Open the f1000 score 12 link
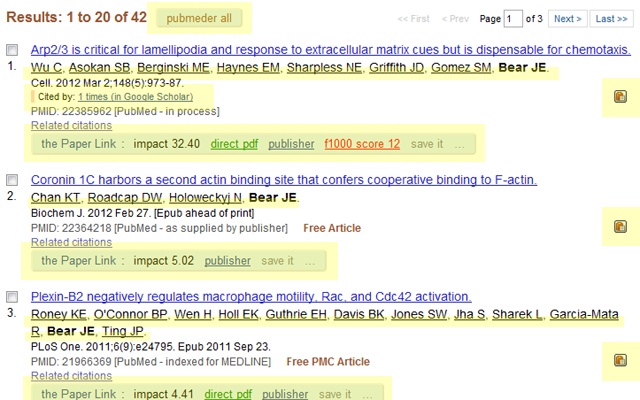Screen dimensions: 640x400 click(x=362, y=144)
